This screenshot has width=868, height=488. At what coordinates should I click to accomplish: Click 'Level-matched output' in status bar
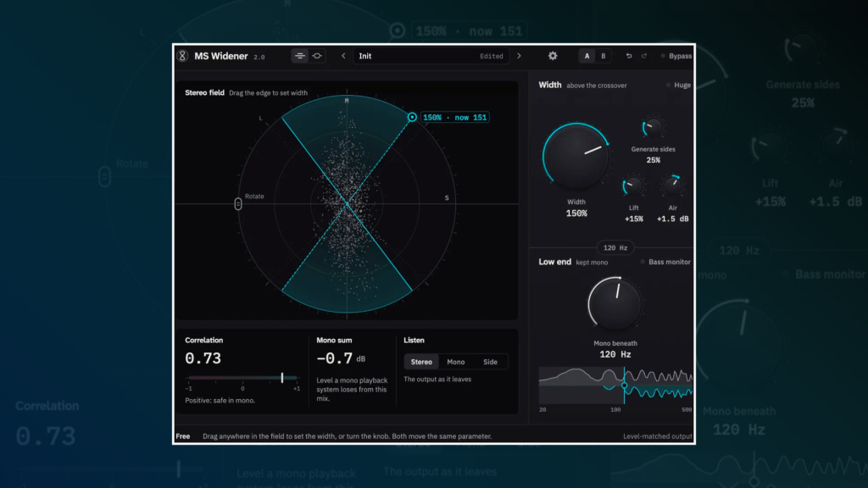[657, 436]
